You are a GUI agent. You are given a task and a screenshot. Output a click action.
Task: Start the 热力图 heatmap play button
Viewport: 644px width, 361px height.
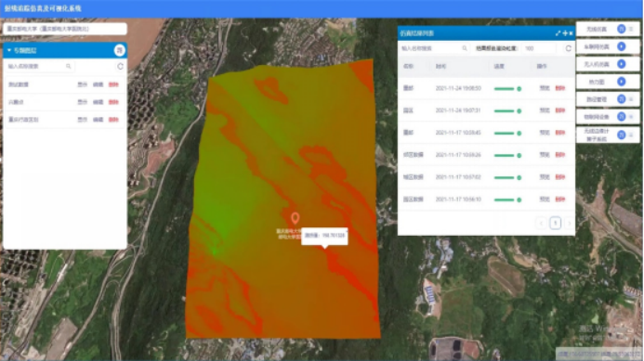coord(621,82)
